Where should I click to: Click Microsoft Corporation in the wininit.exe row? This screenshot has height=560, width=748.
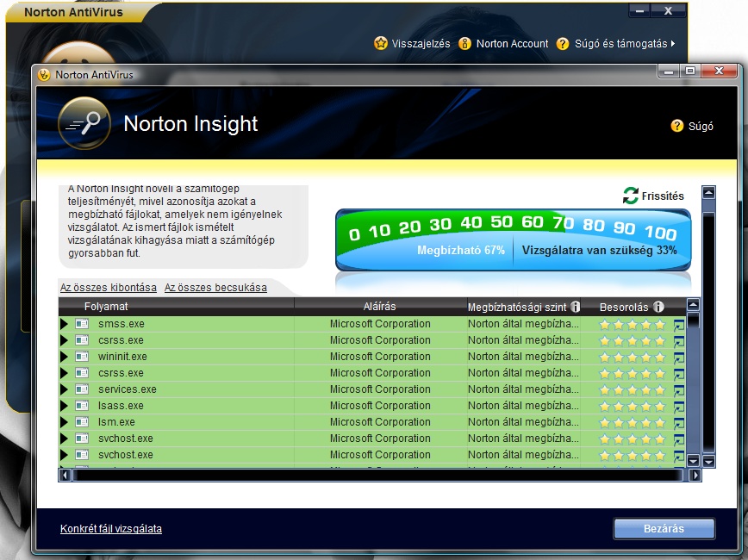[x=380, y=357]
